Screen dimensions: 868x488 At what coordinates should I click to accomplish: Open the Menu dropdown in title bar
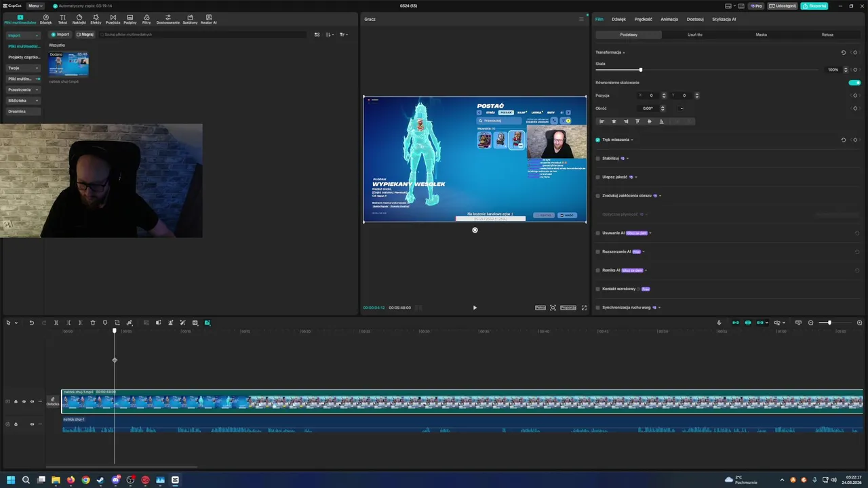[35, 5]
